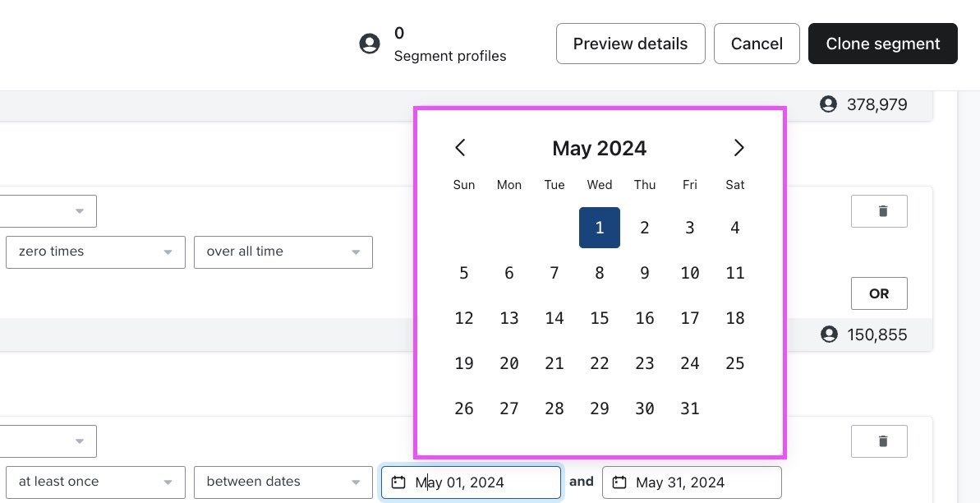Image resolution: width=980 pixels, height=503 pixels.
Task: Pick May 6 on the calendar
Action: coord(508,273)
